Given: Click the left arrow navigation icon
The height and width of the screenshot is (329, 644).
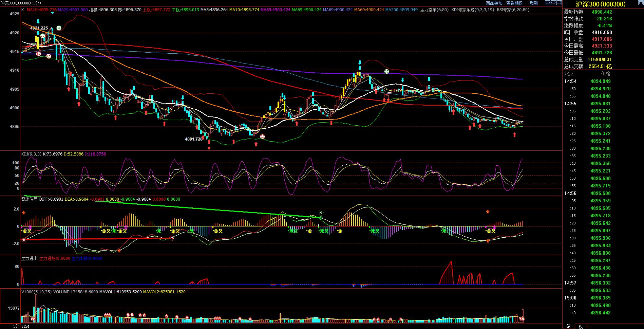Looking at the screenshot, I should tap(547, 3).
